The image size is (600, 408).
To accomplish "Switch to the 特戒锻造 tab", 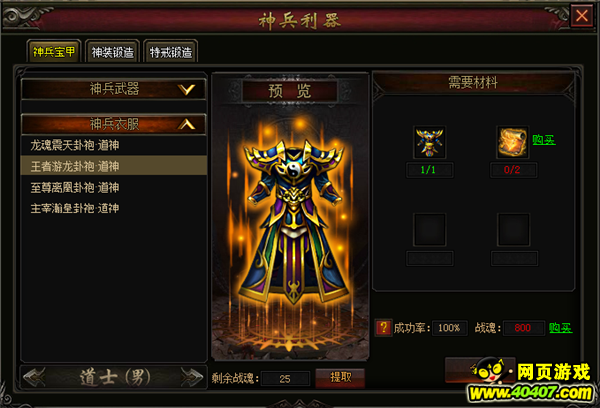I will click(171, 51).
